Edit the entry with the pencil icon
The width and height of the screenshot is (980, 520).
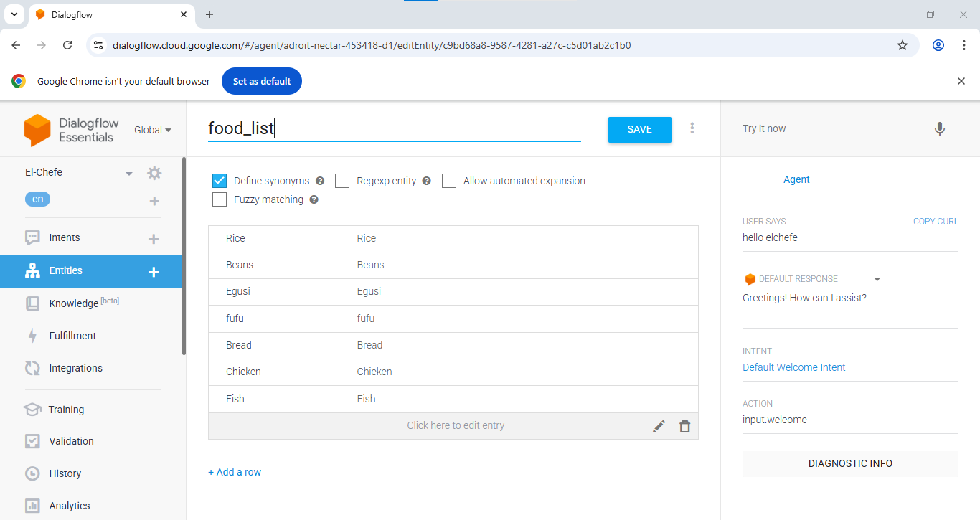pos(659,425)
